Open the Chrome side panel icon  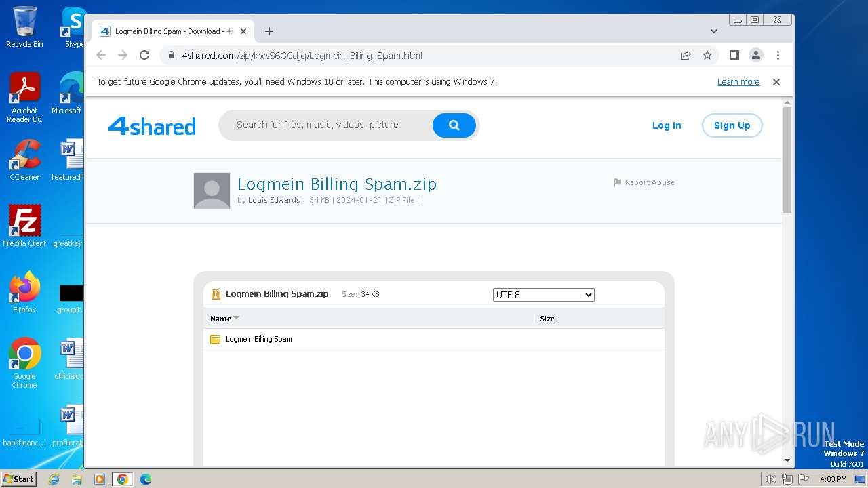[734, 56]
